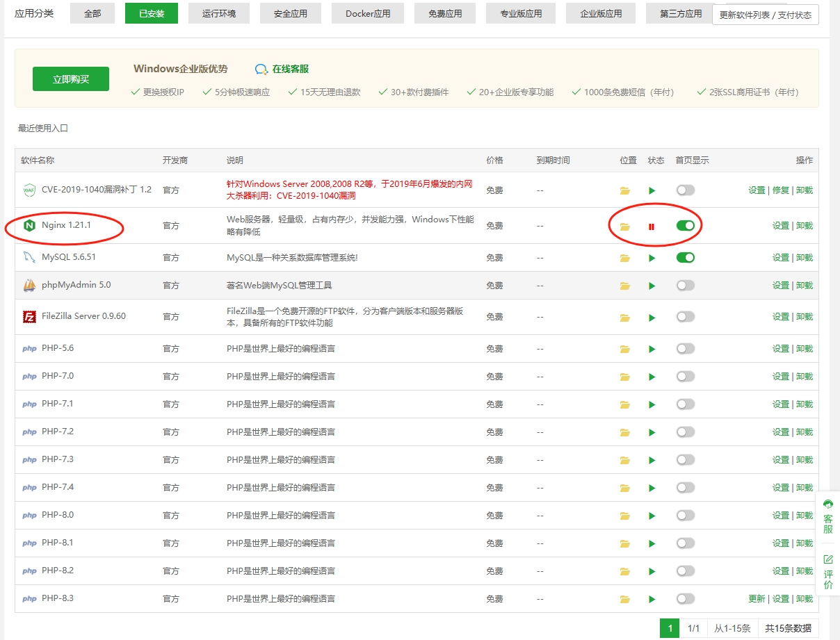840x640 pixels.
Task: Click the green play status icon for MySQL
Action: coord(652,258)
